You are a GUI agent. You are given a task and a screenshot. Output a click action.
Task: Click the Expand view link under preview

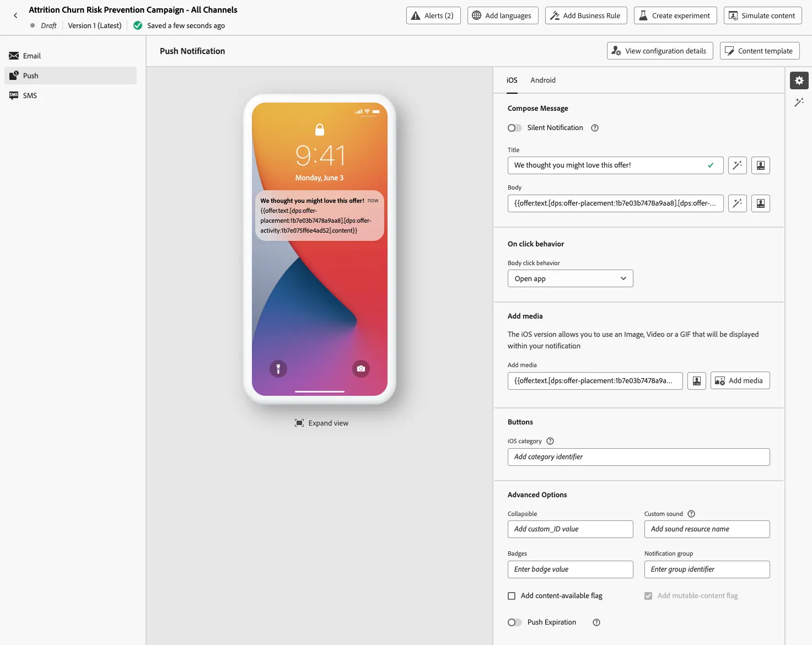coord(321,423)
